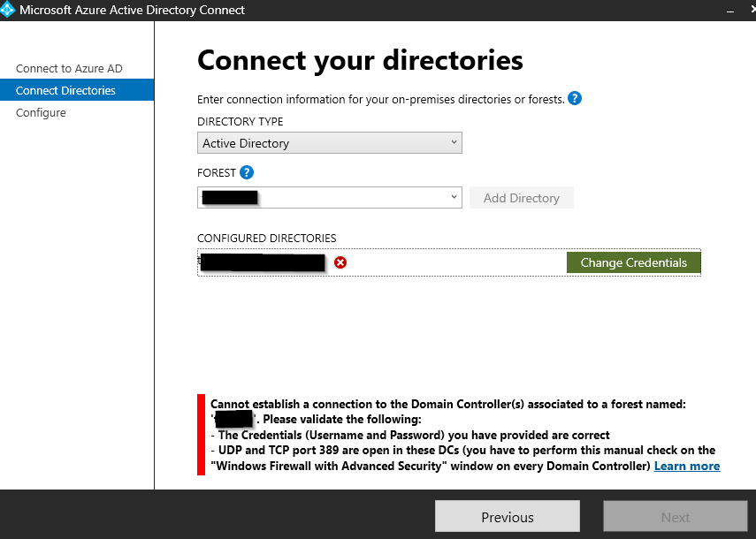Click the red error icon in configured directories
The height and width of the screenshot is (539, 756).
[340, 262]
